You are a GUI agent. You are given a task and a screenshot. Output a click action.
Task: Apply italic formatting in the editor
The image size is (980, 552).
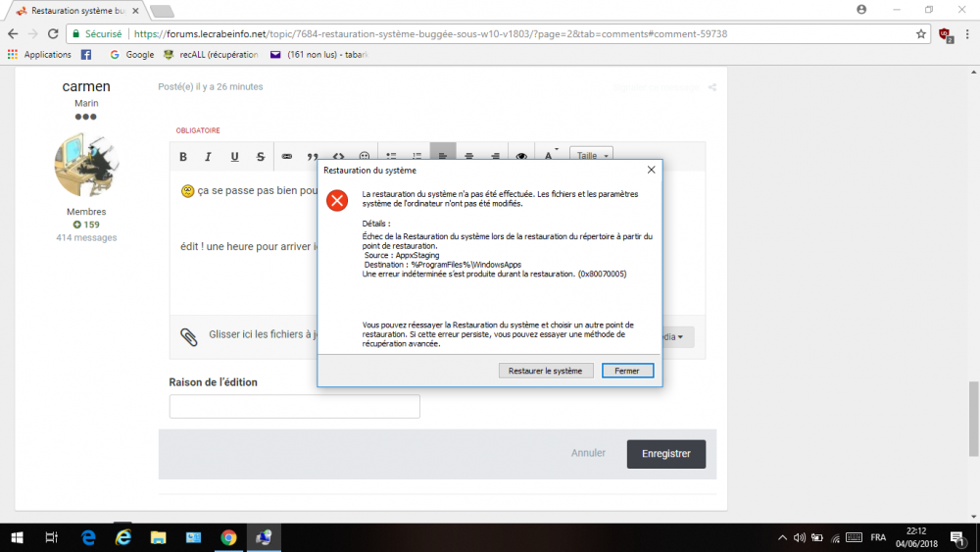208,156
